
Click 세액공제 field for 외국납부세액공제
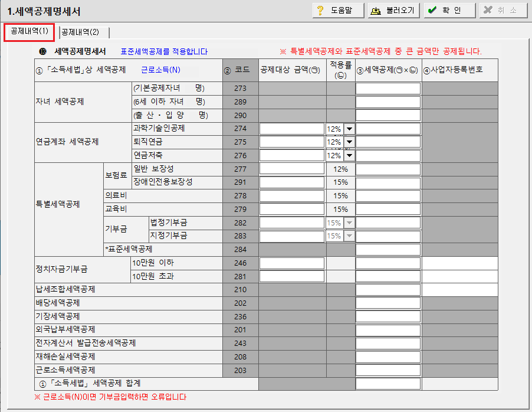388,330
